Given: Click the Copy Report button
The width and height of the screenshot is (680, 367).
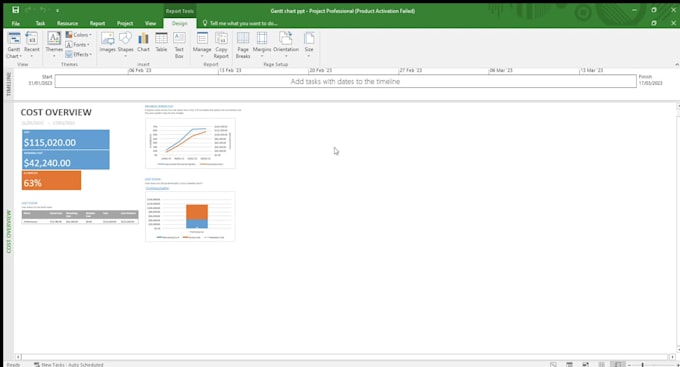Looking at the screenshot, I should (221, 45).
